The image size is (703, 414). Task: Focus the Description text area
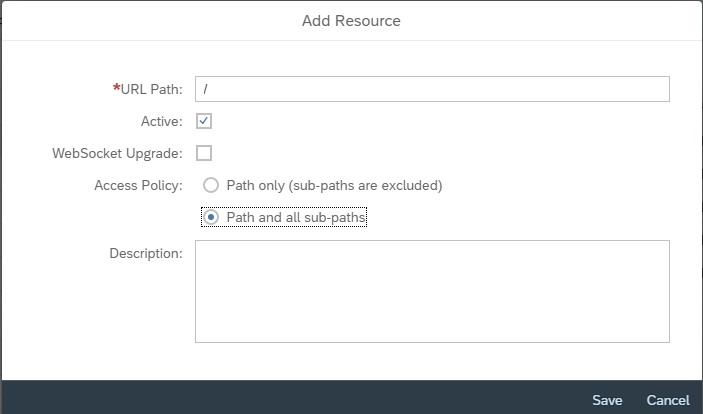tap(432, 292)
